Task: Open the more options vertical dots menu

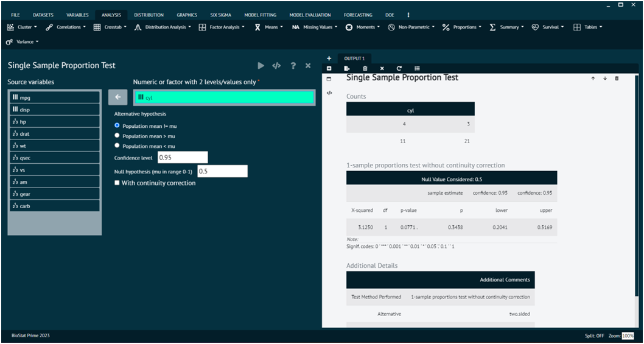Action: click(408, 15)
